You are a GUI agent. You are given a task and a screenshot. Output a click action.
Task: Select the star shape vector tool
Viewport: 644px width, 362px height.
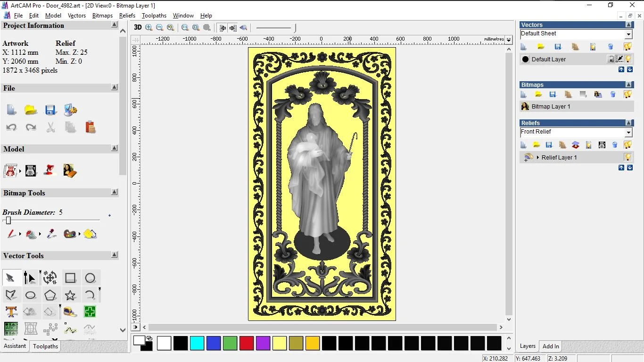70,295
